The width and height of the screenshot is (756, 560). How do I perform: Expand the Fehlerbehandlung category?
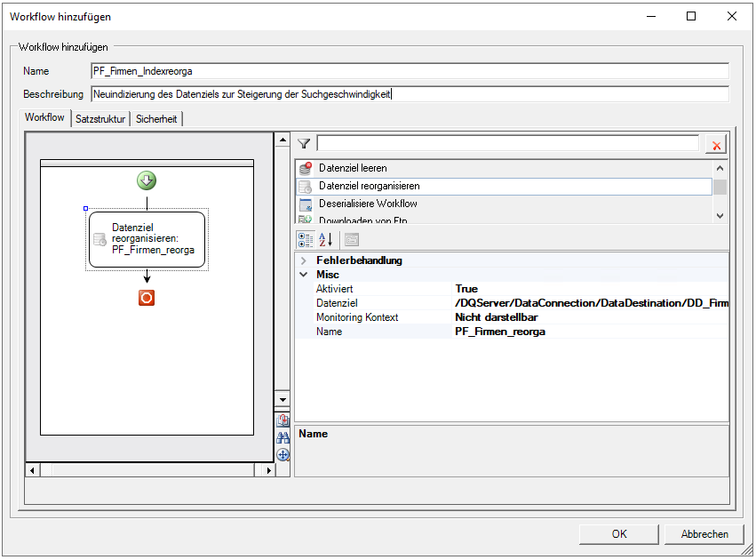pos(304,260)
